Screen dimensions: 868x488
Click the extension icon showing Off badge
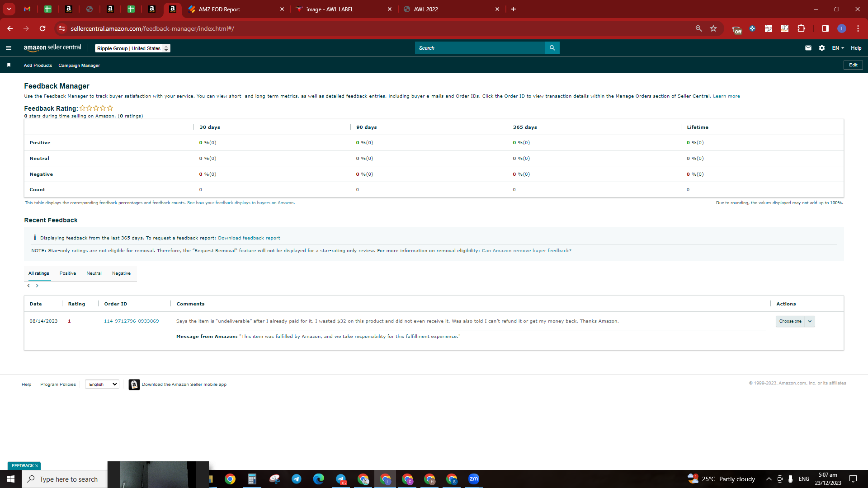(x=737, y=29)
